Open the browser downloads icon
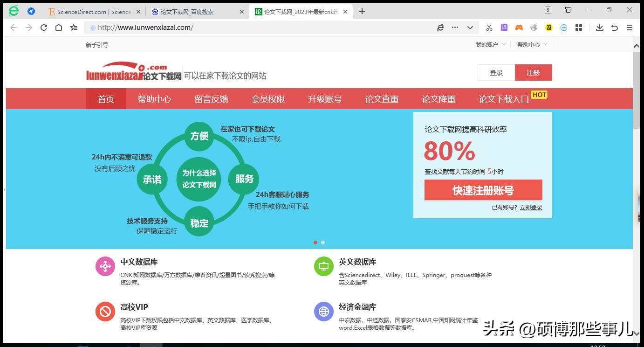The width and height of the screenshot is (644, 347). point(600,28)
